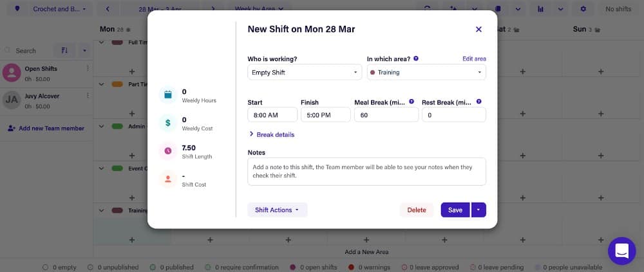
Task: Click the Rest Break help icon
Action: point(479,102)
